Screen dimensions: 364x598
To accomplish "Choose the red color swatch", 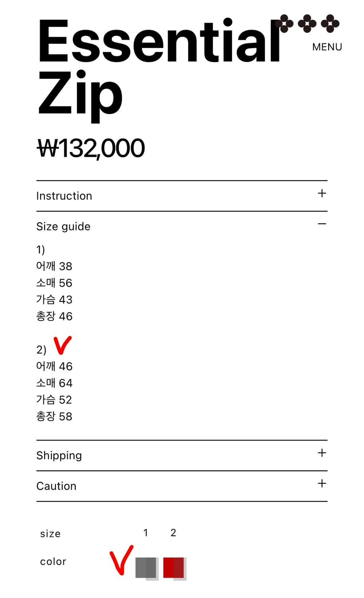I will 174,568.
